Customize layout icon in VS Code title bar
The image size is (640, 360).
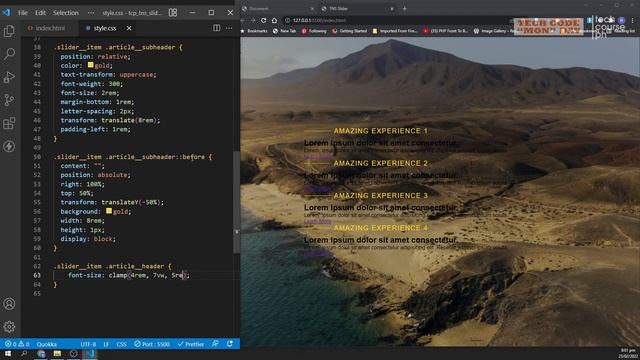coord(173,13)
